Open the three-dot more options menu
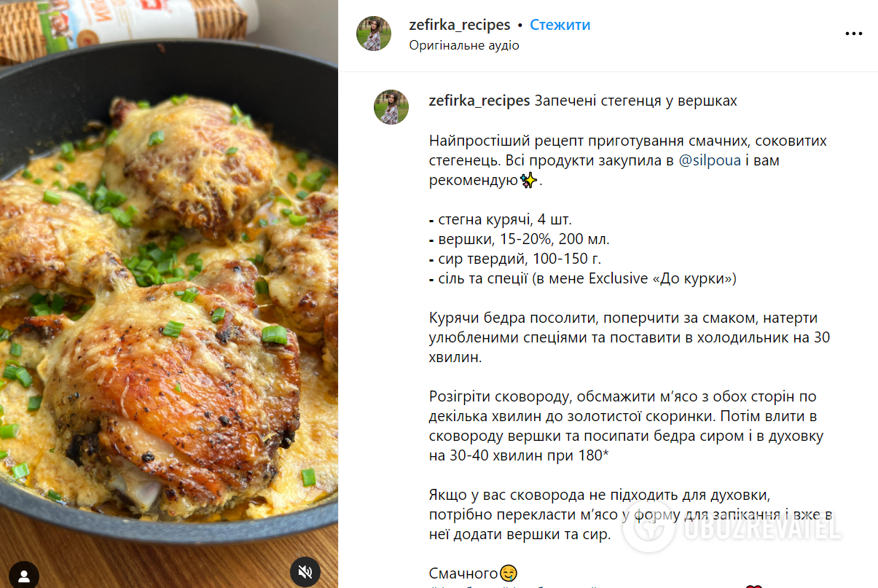Image resolution: width=878 pixels, height=588 pixels. tap(853, 34)
